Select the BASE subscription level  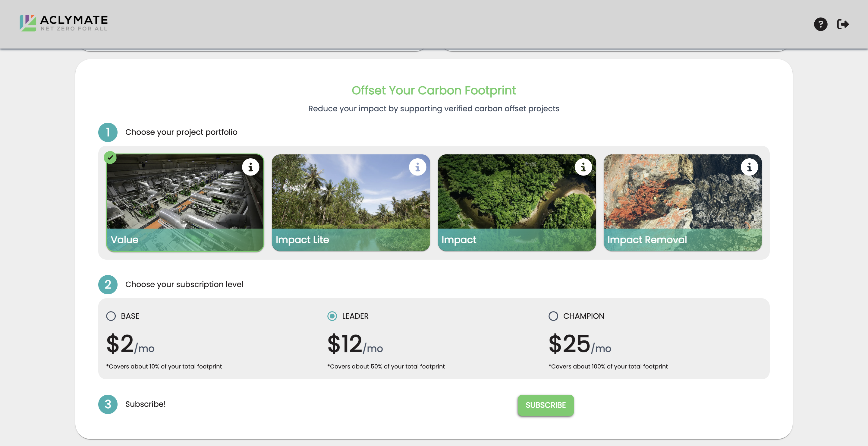[x=111, y=316]
